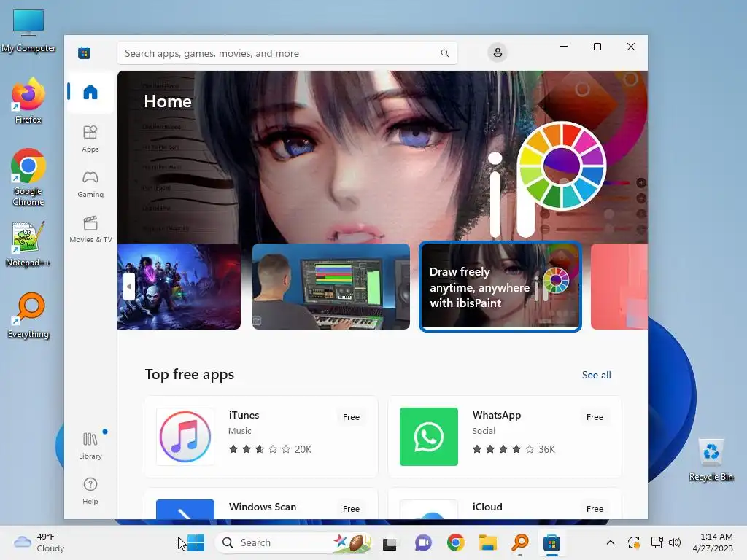Open the iCloud app card

(x=505, y=504)
